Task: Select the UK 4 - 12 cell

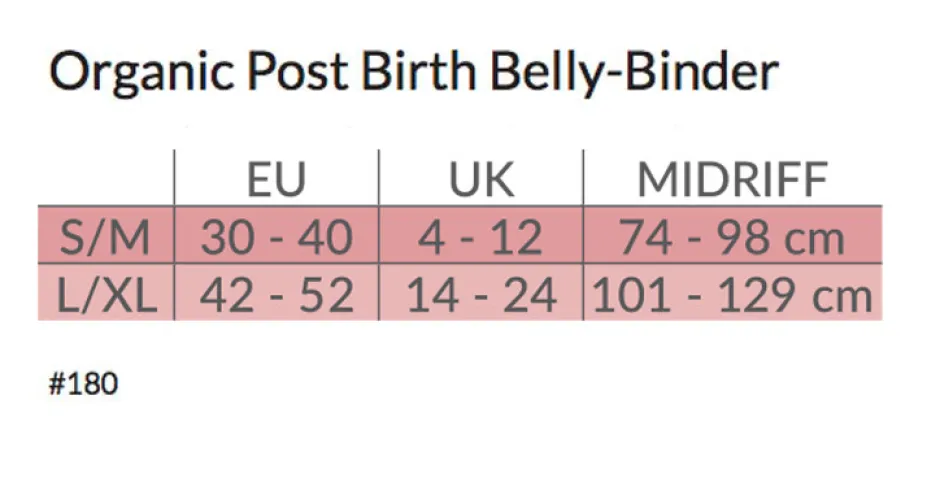Action: (481, 238)
